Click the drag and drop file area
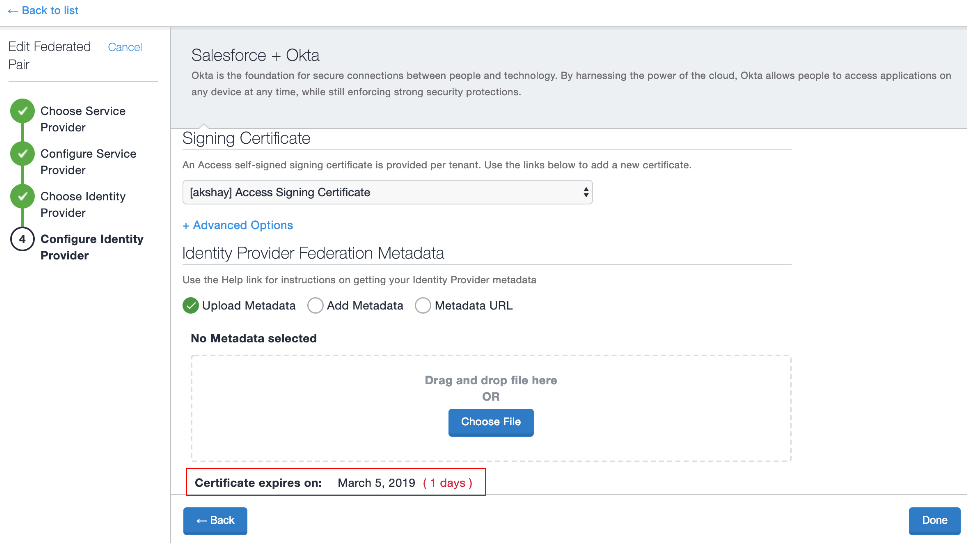The image size is (967, 543). (x=491, y=408)
